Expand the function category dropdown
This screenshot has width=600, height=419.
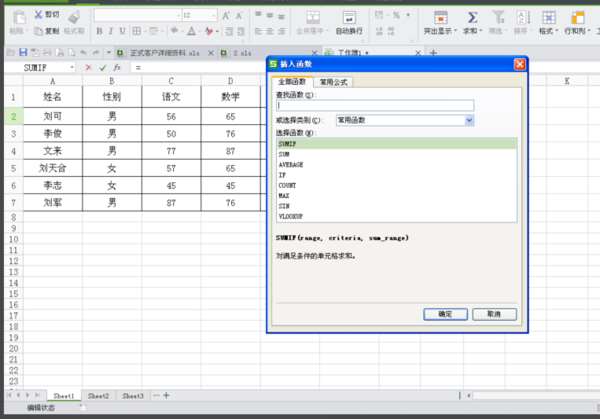(470, 121)
